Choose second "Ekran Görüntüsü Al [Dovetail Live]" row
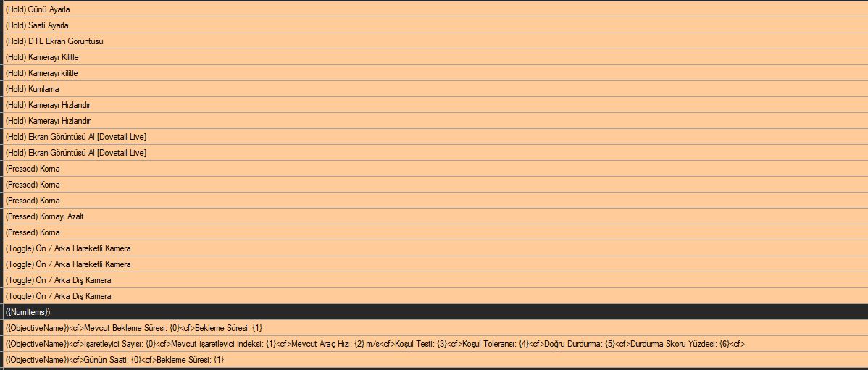The image size is (868, 370). point(76,153)
